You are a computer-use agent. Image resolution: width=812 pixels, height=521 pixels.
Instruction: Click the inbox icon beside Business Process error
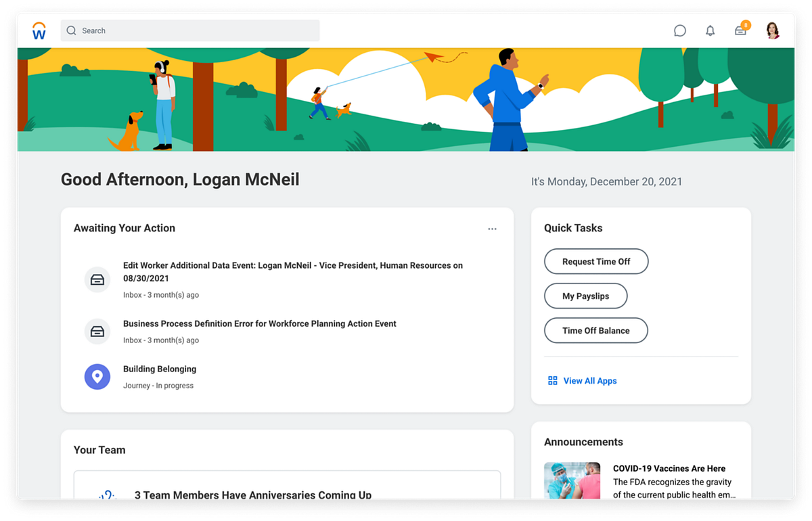point(97,332)
